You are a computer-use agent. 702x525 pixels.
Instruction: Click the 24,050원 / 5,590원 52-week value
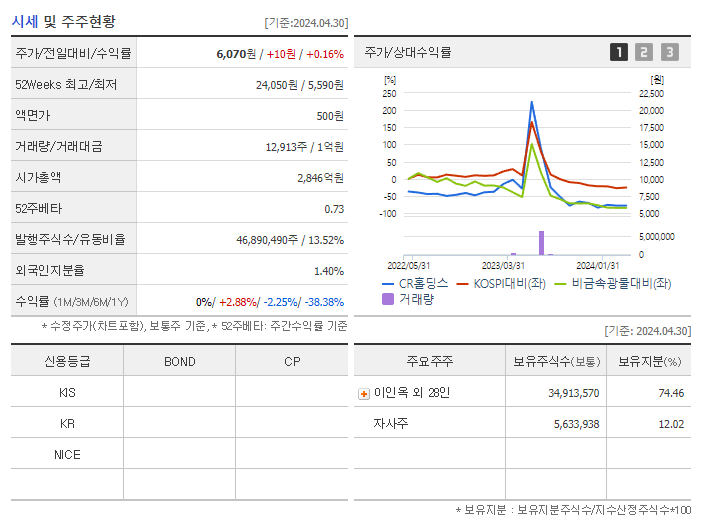(300, 85)
